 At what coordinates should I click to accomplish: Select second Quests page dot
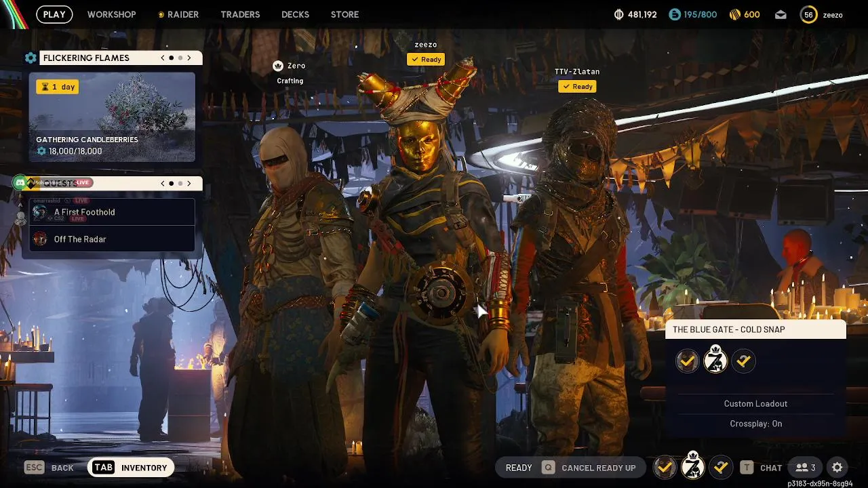tap(180, 183)
